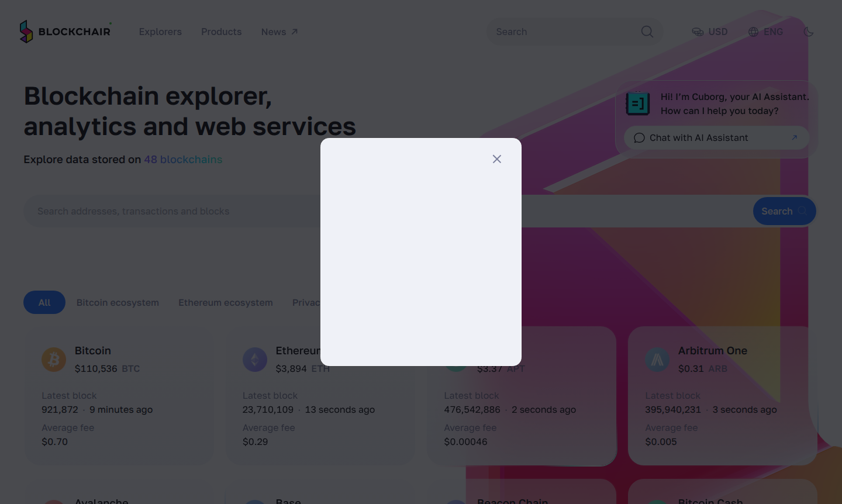Switch to Ethereum ecosystem tab

point(226,302)
